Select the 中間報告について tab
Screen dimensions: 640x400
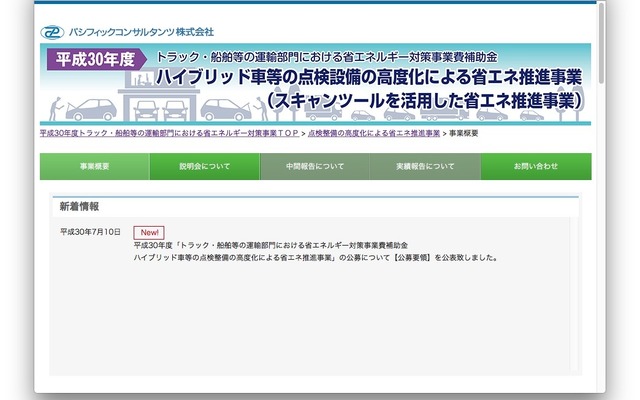click(315, 167)
